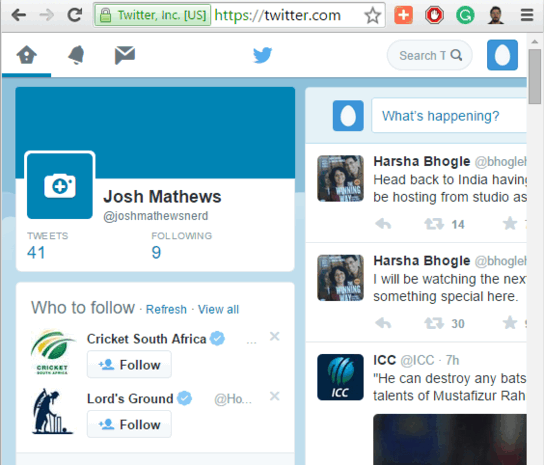The height and width of the screenshot is (465, 544).
Task: Open the ICC account name link
Action: coord(384,360)
